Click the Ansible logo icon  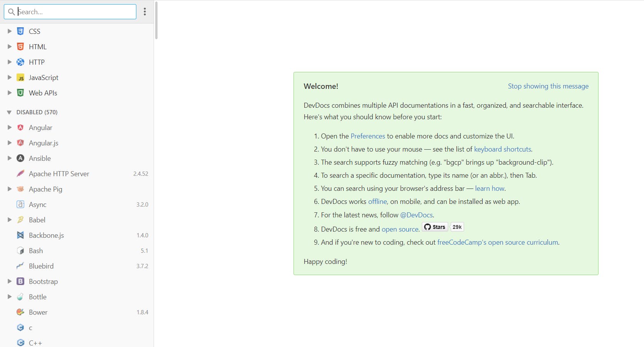(x=20, y=158)
